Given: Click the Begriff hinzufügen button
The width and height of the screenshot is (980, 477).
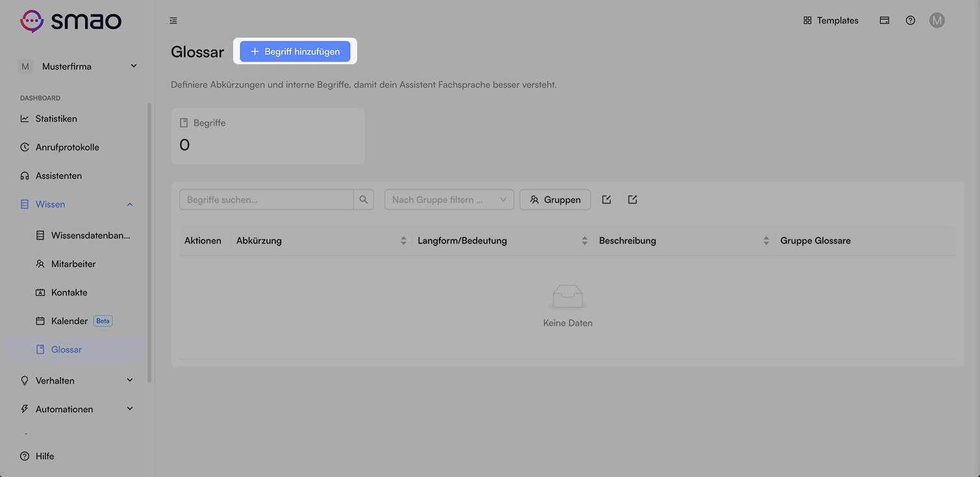Looking at the screenshot, I should [295, 51].
